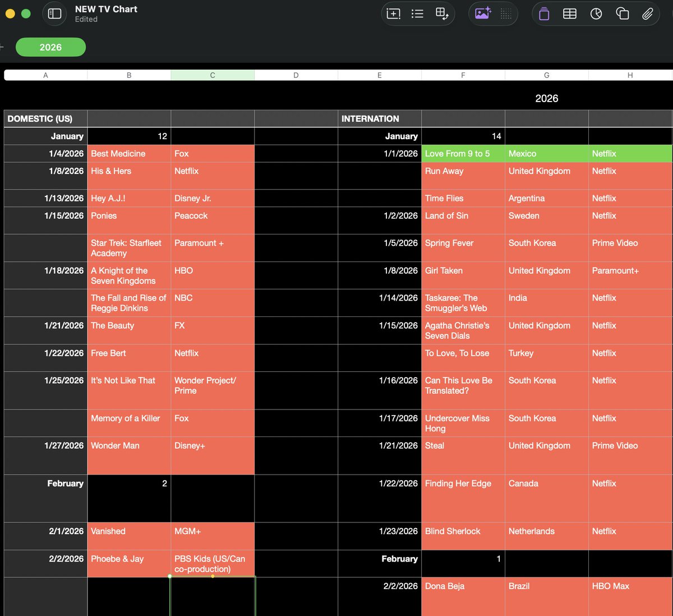Insert a table from toolbar

(570, 14)
